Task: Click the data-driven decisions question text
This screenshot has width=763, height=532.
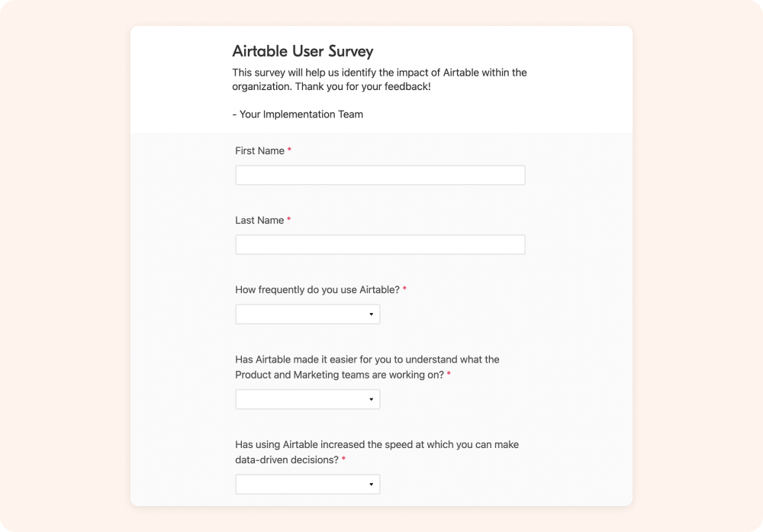Action: 376,452
